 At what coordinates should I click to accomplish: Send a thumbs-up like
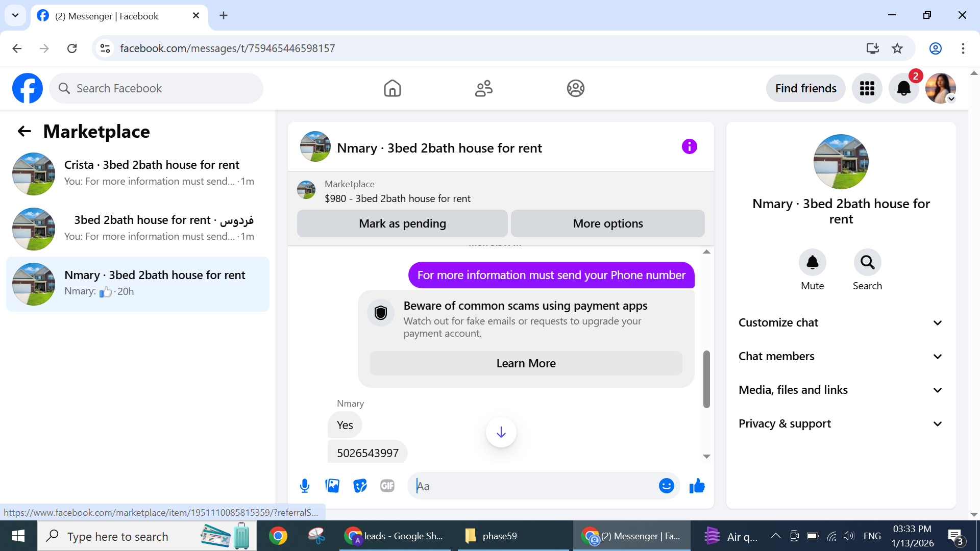[x=697, y=486]
